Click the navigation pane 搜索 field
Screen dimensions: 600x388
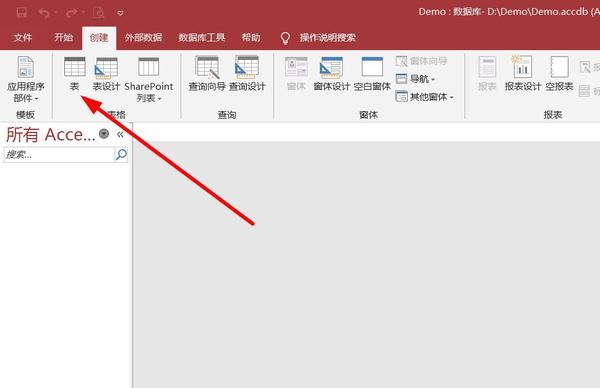59,155
